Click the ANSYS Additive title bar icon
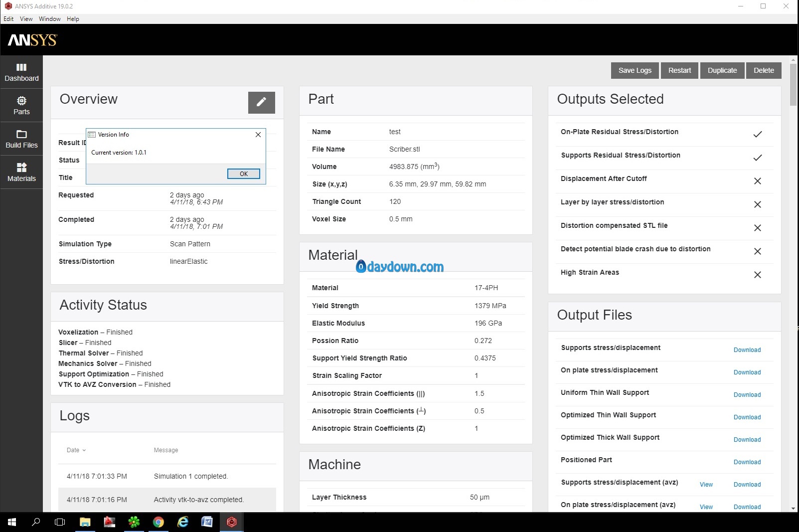 click(8, 6)
